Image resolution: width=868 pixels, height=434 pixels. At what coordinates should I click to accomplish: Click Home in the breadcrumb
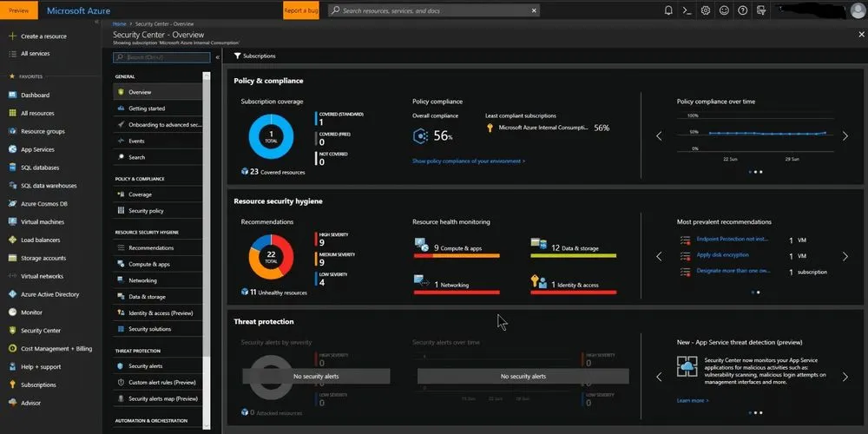(119, 24)
